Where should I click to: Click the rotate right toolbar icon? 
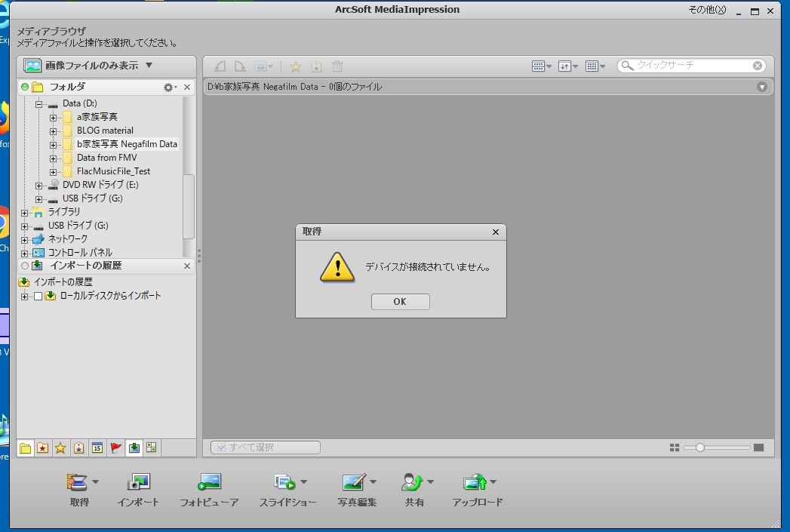241,66
